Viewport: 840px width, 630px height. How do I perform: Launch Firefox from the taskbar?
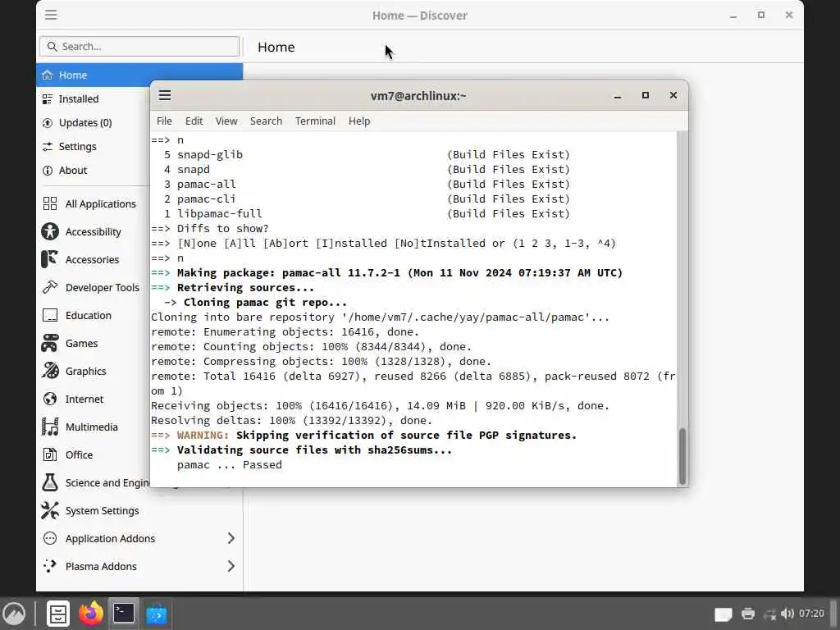pos(91,614)
